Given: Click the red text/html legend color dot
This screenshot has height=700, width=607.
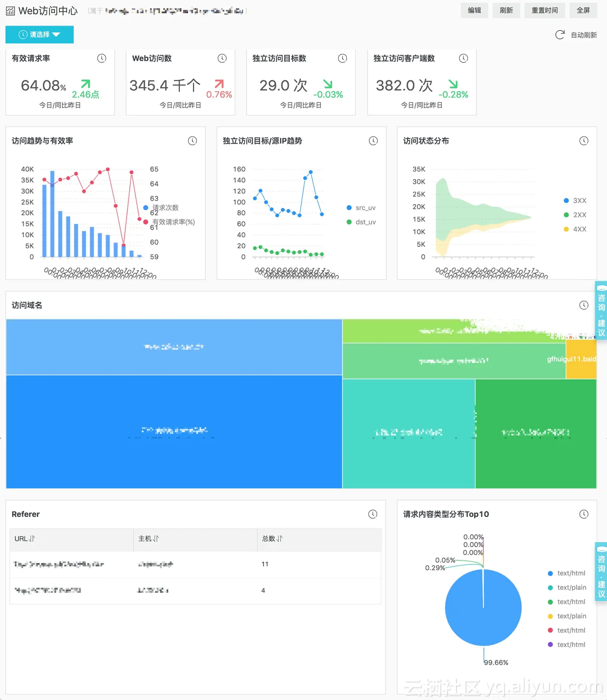Looking at the screenshot, I should 550,631.
